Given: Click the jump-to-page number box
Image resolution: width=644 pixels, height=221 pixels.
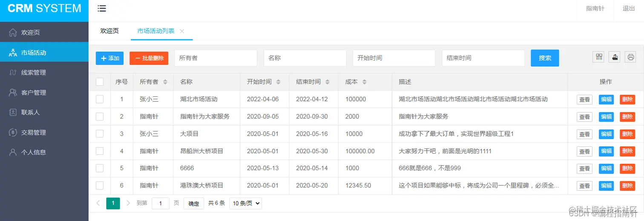Looking at the screenshot, I should [161, 204].
